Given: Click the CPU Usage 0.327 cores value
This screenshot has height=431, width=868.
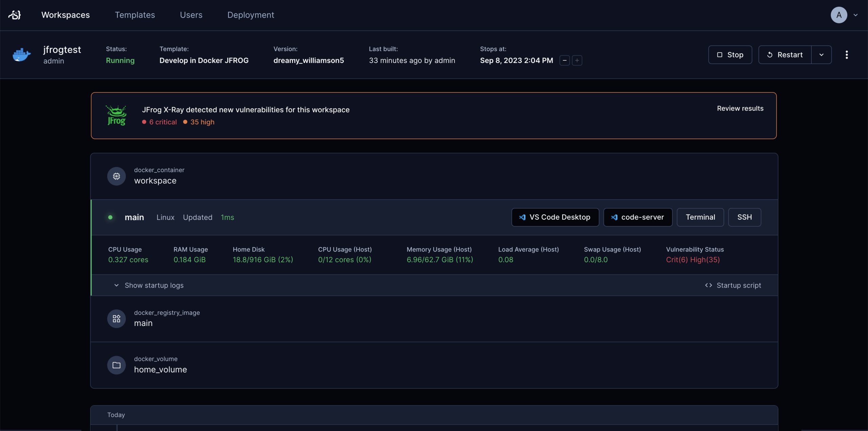Looking at the screenshot, I should [128, 260].
